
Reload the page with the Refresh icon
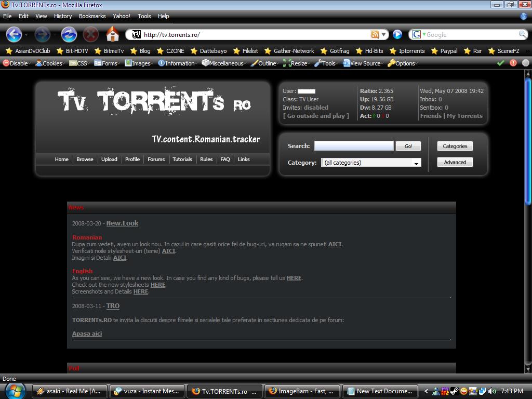69,35
